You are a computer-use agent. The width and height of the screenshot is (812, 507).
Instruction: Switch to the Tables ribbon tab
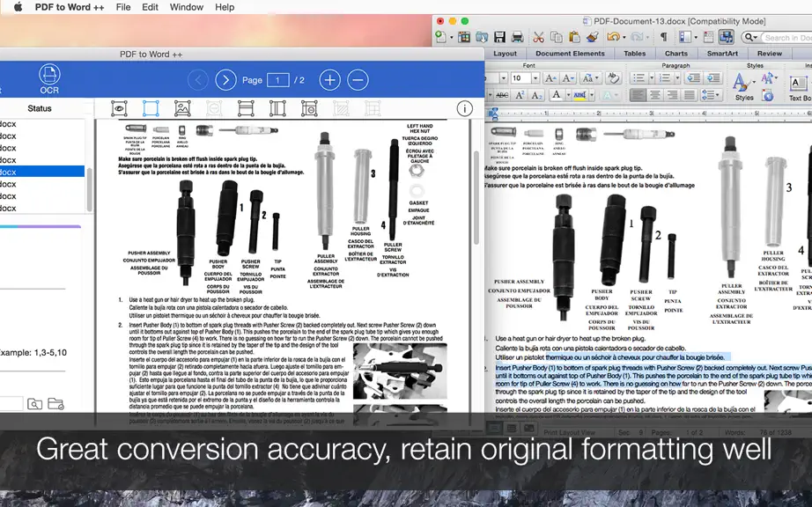pos(634,54)
